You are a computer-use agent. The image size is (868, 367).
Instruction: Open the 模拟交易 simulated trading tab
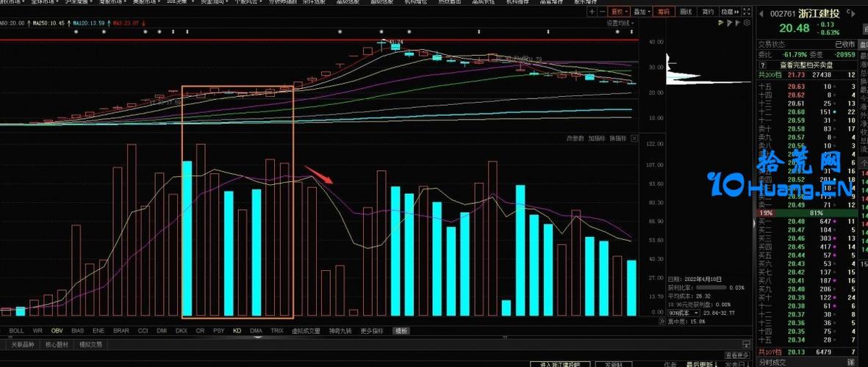pos(90,344)
